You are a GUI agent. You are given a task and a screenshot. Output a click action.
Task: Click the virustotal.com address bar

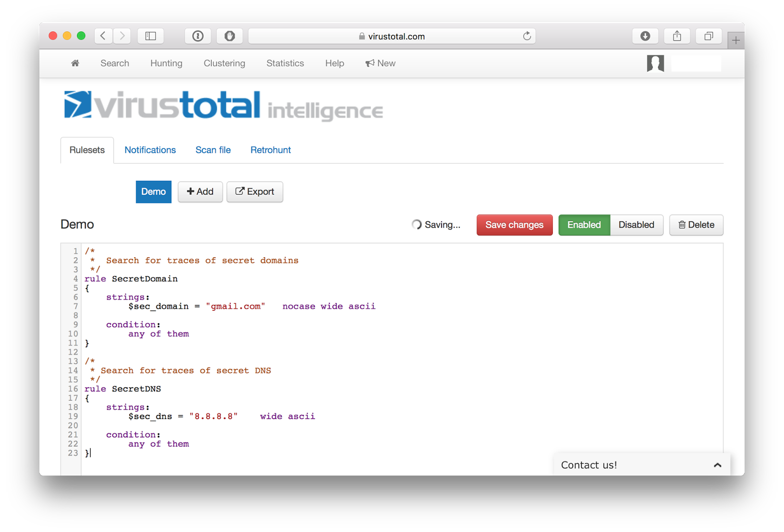point(392,36)
